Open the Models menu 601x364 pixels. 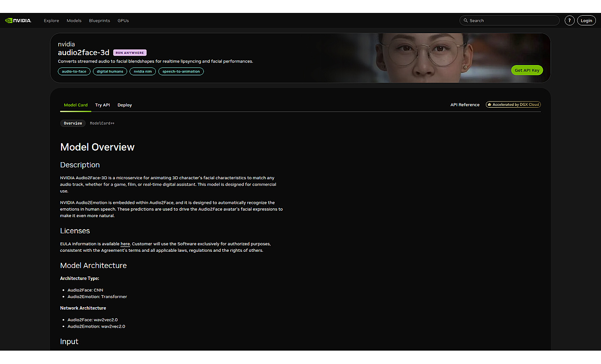click(74, 20)
